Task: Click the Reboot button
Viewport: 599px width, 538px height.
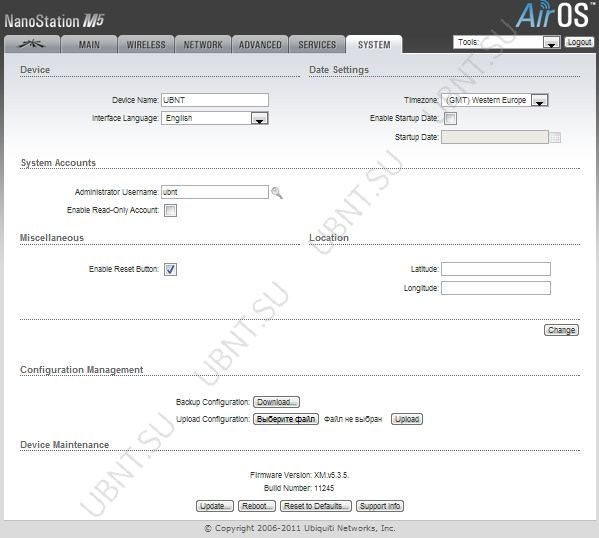Action: point(257,506)
